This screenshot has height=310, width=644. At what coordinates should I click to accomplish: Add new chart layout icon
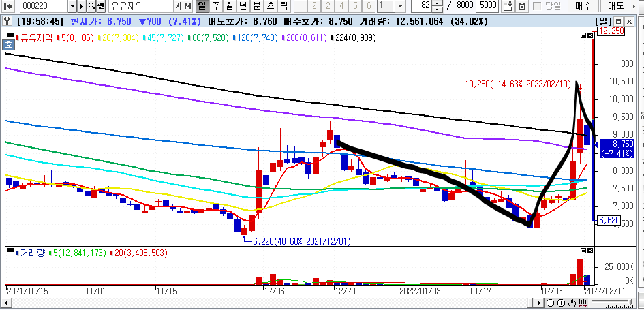508,5
